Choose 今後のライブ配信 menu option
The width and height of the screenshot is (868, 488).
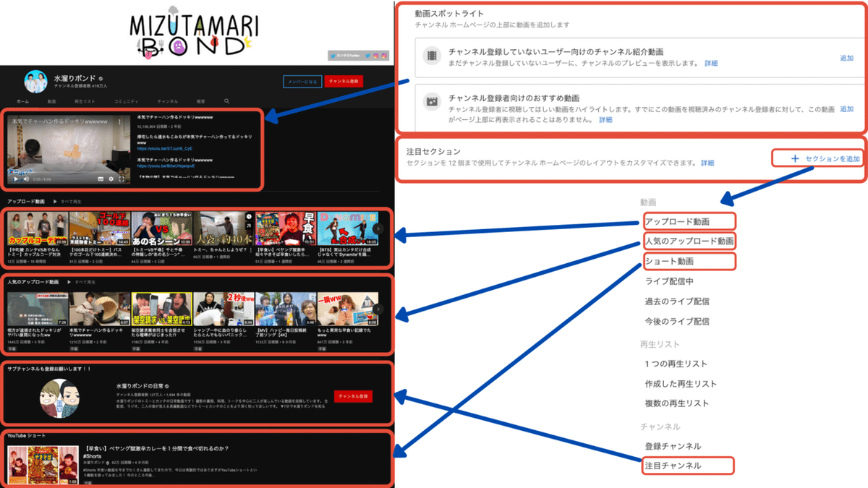(x=677, y=321)
